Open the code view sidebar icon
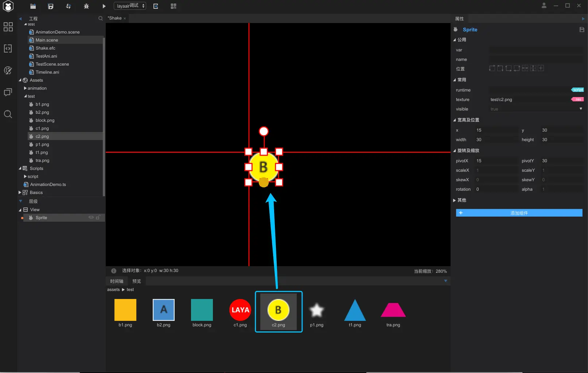This screenshot has height=373, width=588. click(8, 48)
